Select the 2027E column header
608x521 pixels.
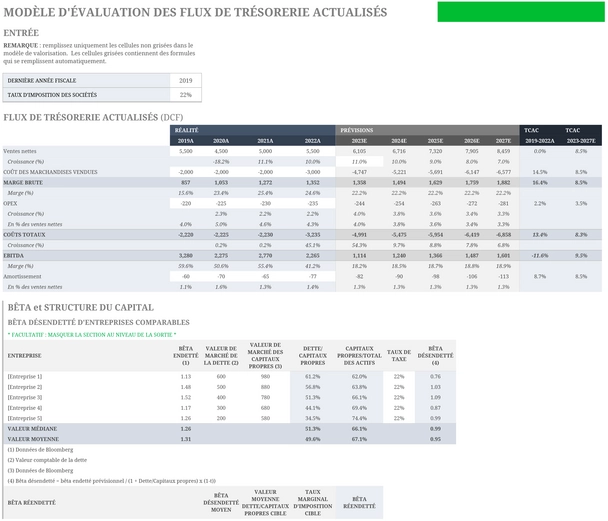click(x=503, y=141)
